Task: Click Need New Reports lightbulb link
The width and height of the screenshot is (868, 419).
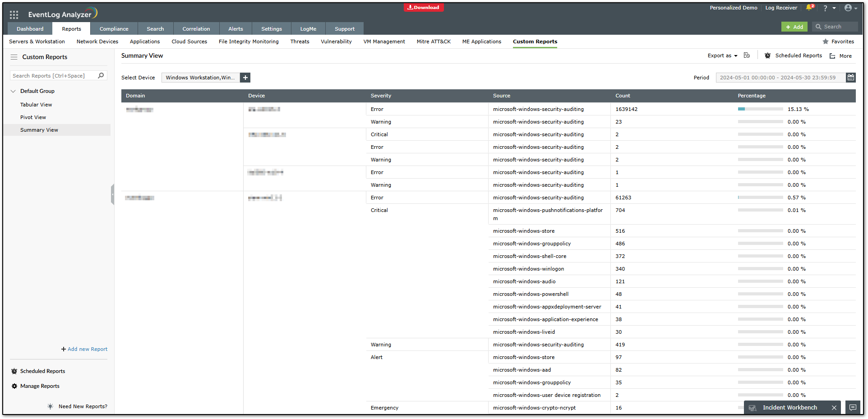Action: point(78,406)
